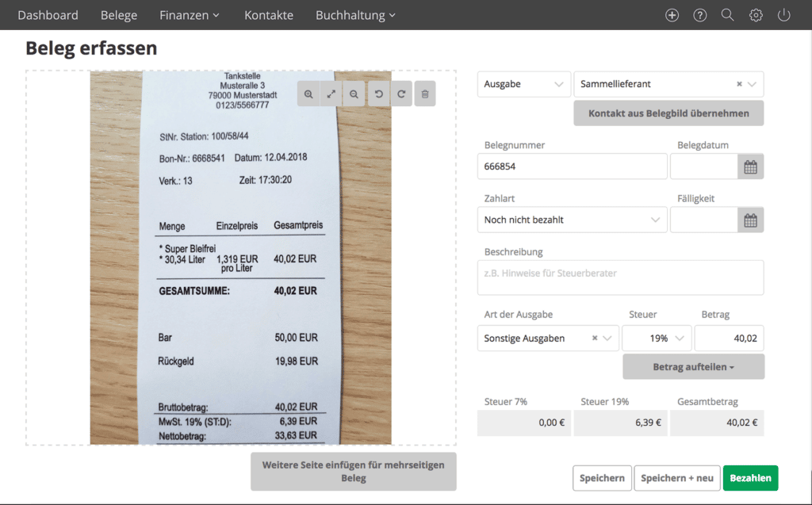
Task: Zoom into the receipt image
Action: (x=308, y=94)
